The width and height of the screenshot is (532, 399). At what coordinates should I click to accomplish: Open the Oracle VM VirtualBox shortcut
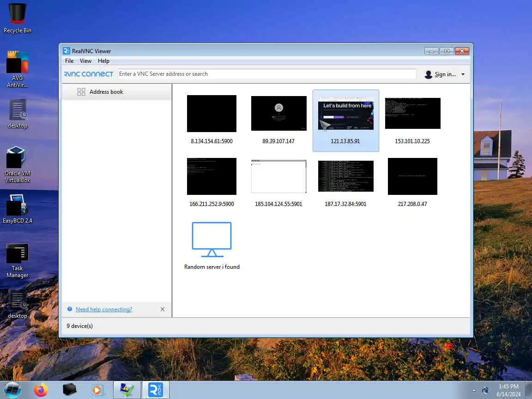pyautogui.click(x=17, y=164)
